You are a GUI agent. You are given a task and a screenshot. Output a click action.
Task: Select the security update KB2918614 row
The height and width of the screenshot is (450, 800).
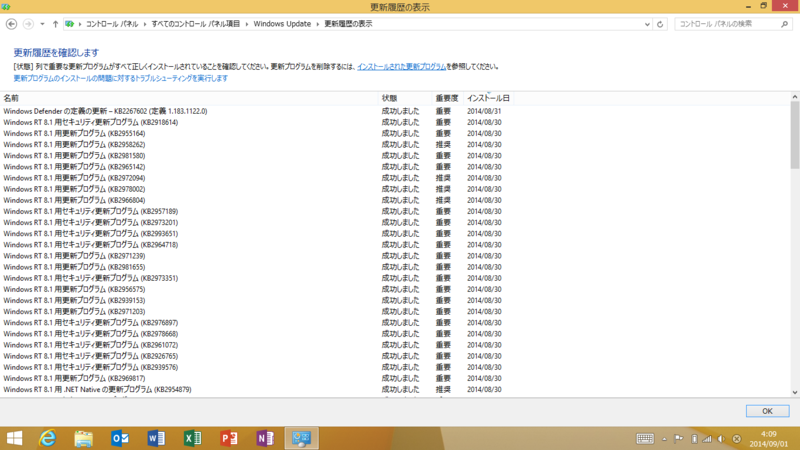[x=255, y=122]
